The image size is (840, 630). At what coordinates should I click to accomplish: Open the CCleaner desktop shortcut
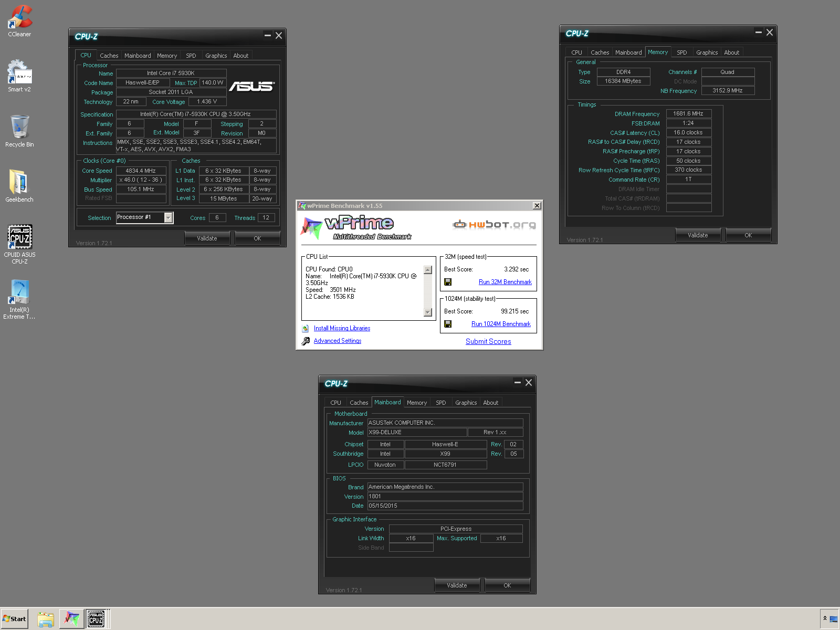pos(19,21)
